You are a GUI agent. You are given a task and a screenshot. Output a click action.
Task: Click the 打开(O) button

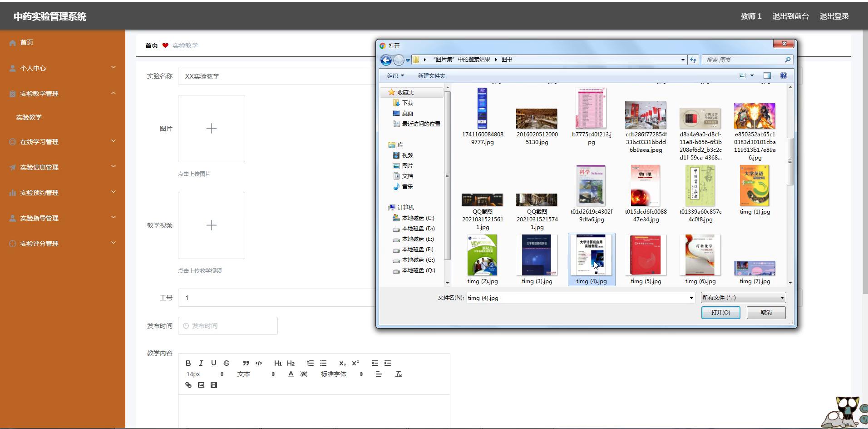(720, 313)
